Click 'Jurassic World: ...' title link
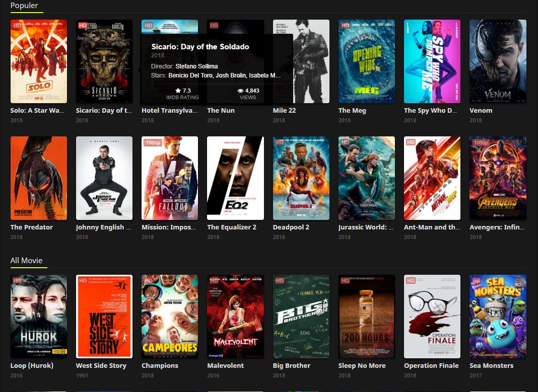Image resolution: width=538 pixels, height=392 pixels. (x=366, y=227)
